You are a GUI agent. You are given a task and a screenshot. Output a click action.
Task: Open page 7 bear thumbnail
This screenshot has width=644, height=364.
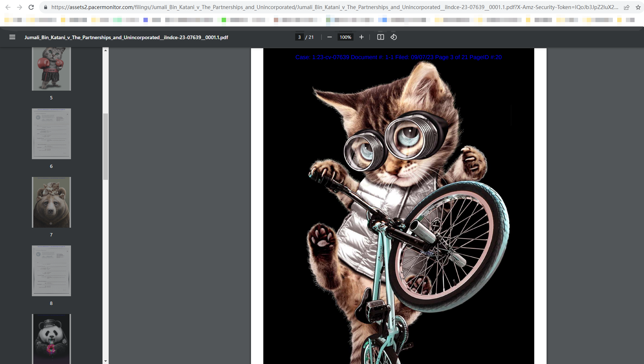coord(51,202)
